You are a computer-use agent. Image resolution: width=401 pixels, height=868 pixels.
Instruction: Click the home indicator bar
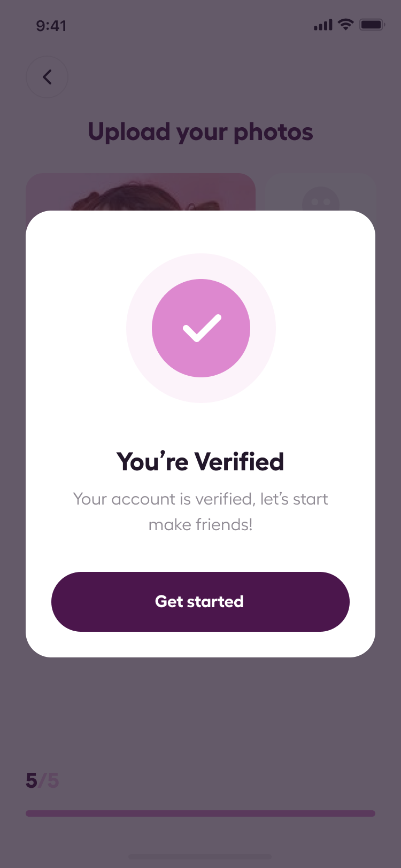tap(200, 857)
